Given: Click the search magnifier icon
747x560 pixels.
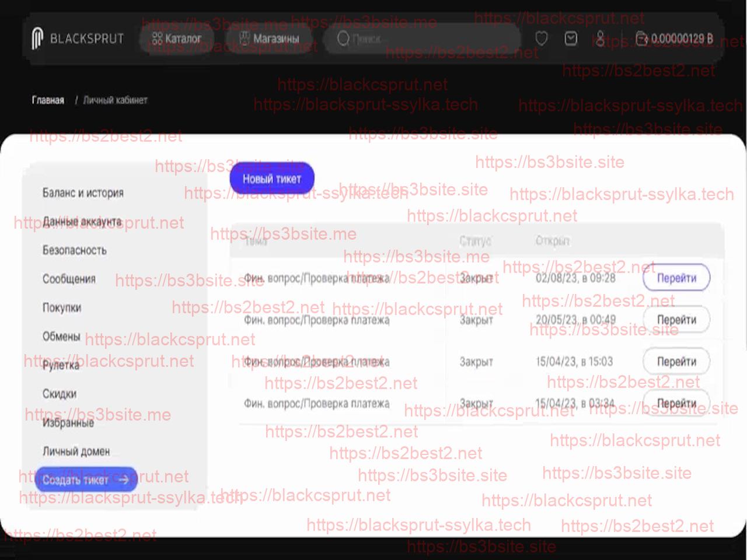Looking at the screenshot, I should [x=343, y=38].
